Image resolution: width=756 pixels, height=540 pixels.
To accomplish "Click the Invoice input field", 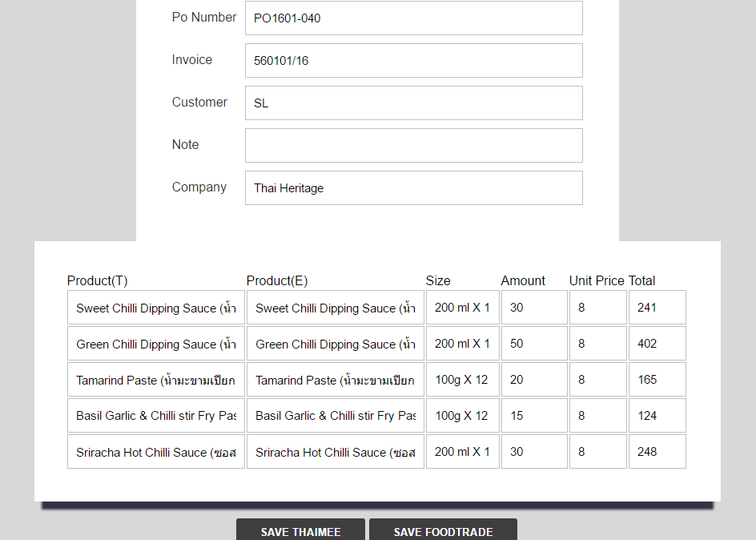I will coord(413,61).
